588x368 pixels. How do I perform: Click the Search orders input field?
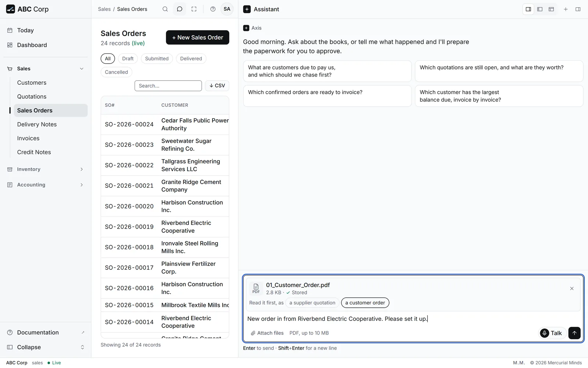coord(168,86)
